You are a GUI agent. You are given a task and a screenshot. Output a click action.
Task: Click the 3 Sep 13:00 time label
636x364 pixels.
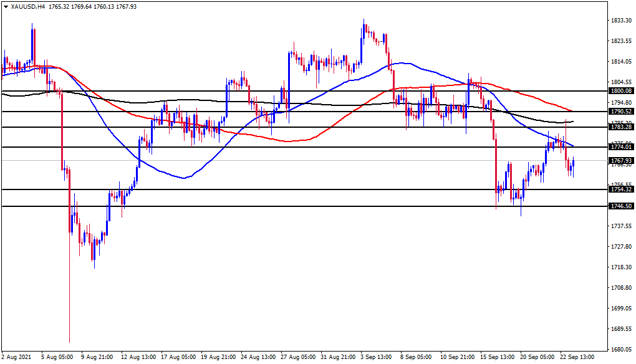point(377,357)
